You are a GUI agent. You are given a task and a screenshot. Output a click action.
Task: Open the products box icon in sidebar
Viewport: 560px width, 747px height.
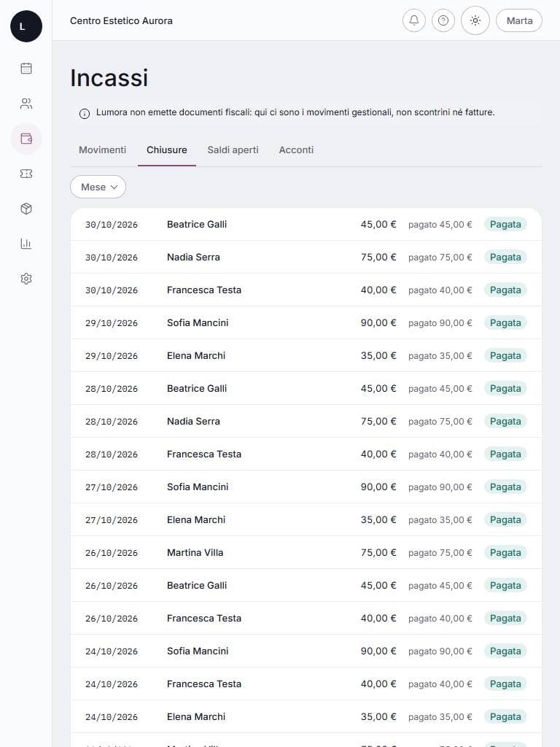26,209
